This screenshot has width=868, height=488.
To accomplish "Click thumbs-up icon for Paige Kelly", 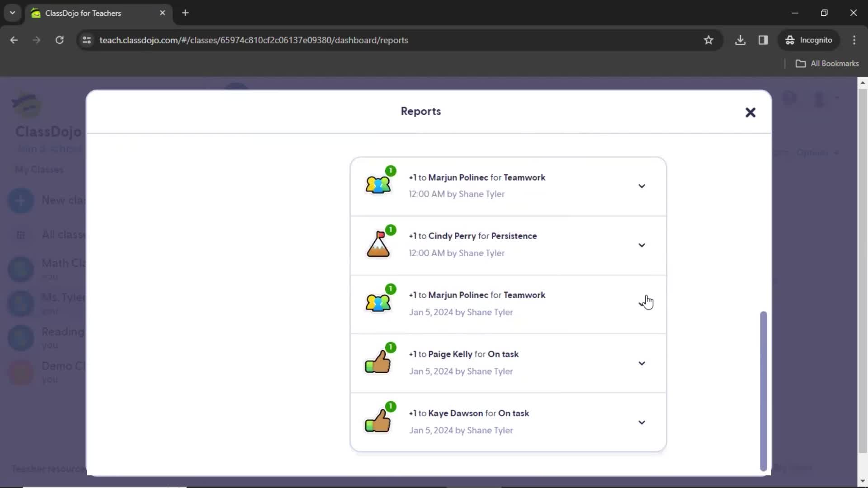I will tap(378, 362).
